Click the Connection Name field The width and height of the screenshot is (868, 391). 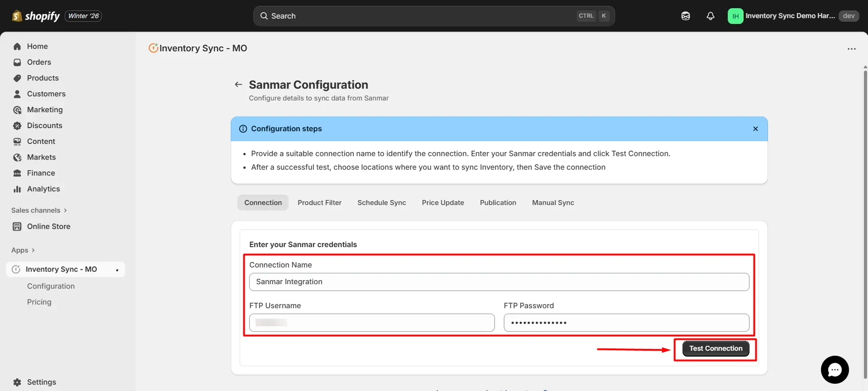(x=499, y=282)
